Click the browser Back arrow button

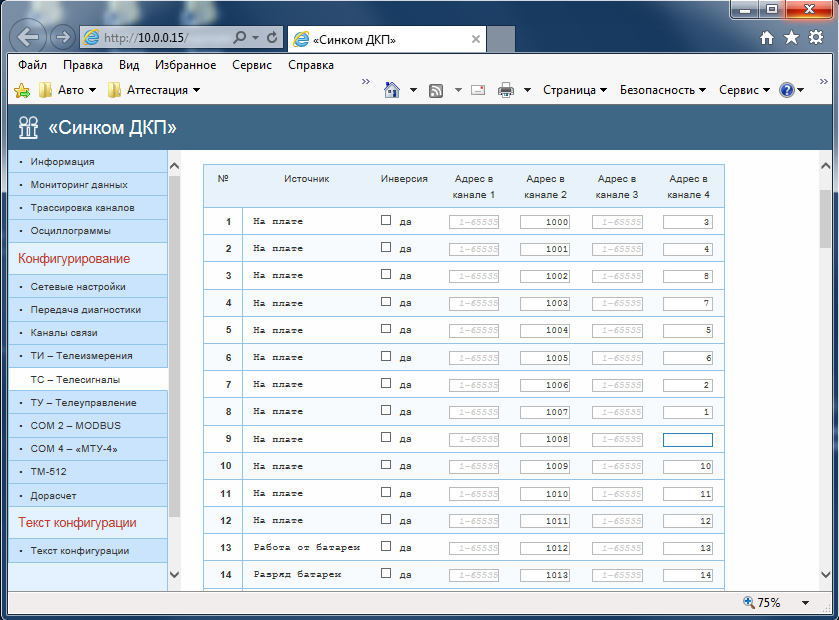29,38
